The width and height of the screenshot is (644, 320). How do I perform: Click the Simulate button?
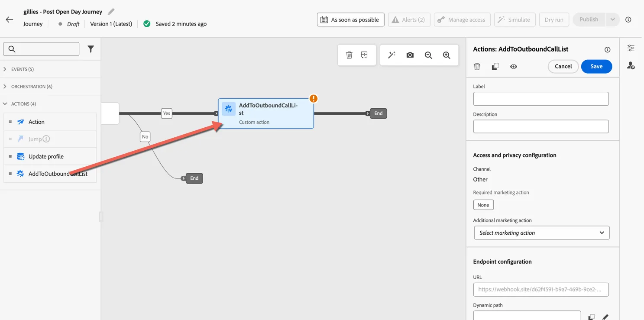pos(515,19)
